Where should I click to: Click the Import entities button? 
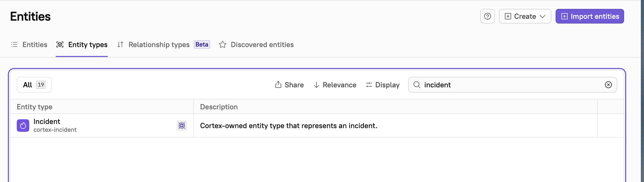click(590, 16)
